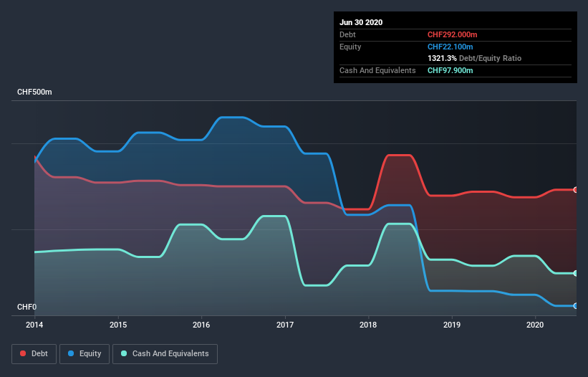Click the CHF22.100m equity value
The image size is (588, 377).
pyautogui.click(x=450, y=47)
